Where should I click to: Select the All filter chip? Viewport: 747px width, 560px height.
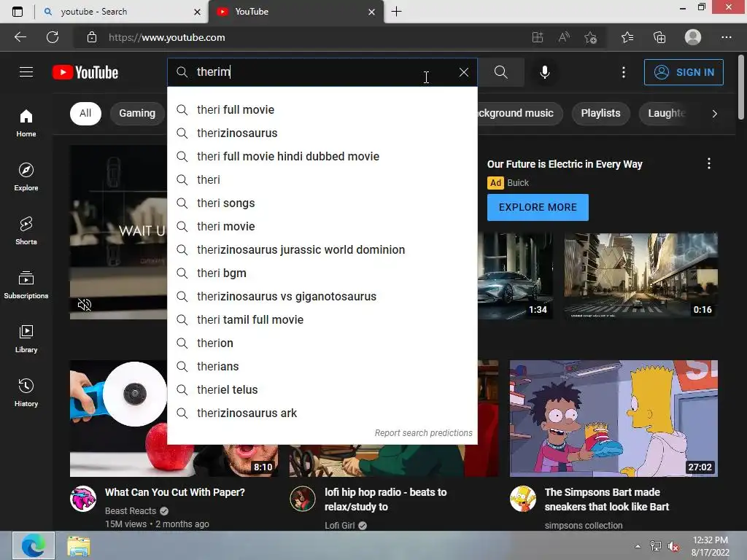(x=86, y=113)
